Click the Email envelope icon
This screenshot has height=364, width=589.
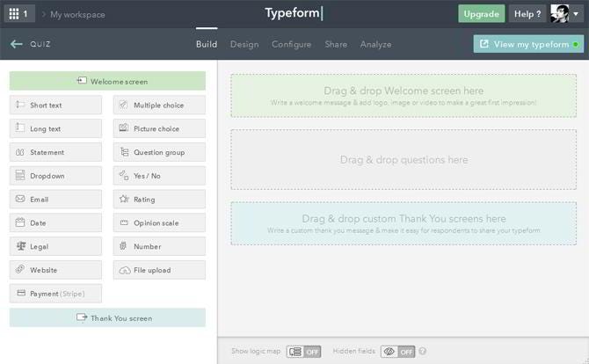(20, 199)
